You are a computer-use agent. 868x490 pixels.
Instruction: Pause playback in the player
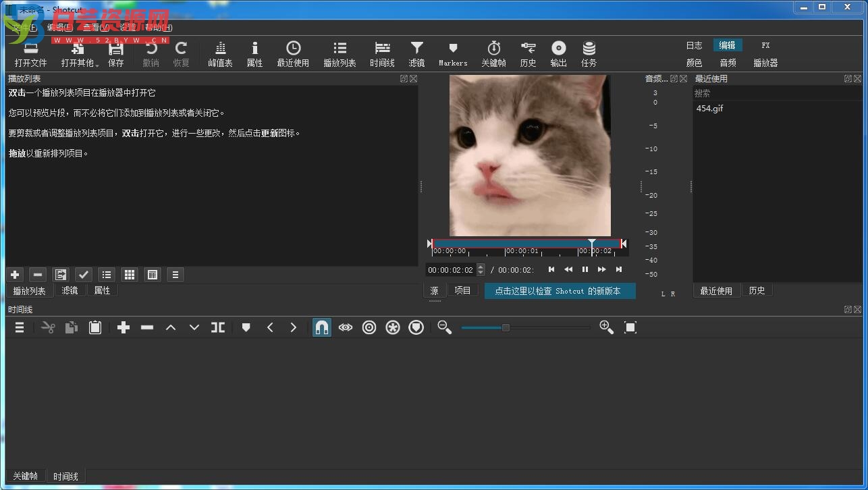pyautogui.click(x=585, y=269)
